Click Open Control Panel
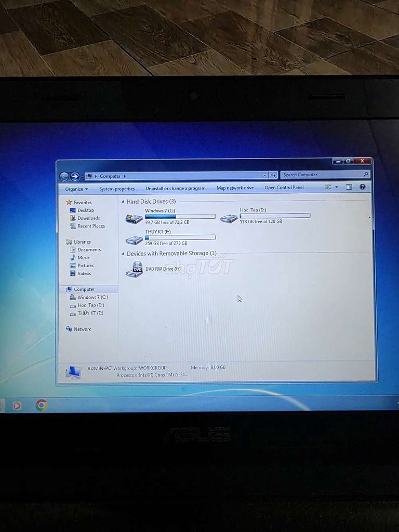Viewport: 399px width, 532px height. point(284,187)
